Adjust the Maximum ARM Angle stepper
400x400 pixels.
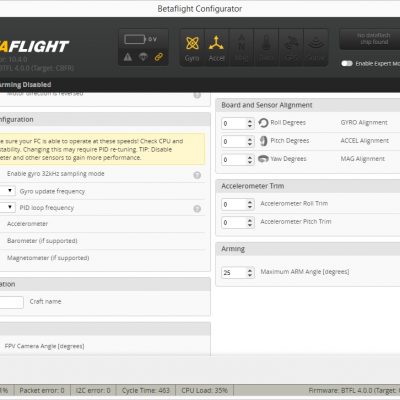250,273
